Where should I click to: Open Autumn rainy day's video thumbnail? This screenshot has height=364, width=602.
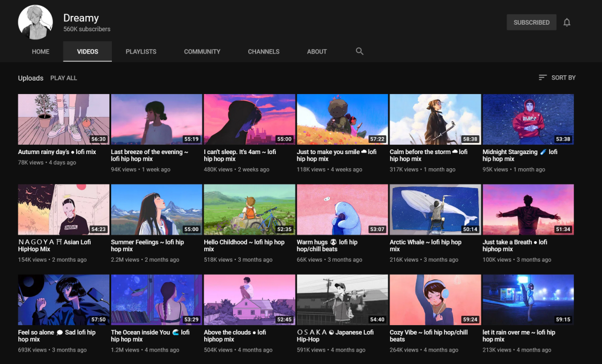pos(64,119)
